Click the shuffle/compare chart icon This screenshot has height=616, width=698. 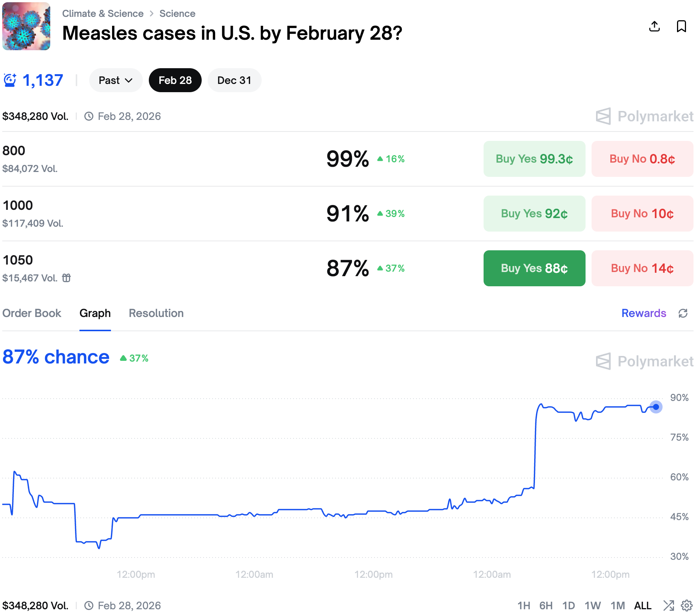coord(668,605)
